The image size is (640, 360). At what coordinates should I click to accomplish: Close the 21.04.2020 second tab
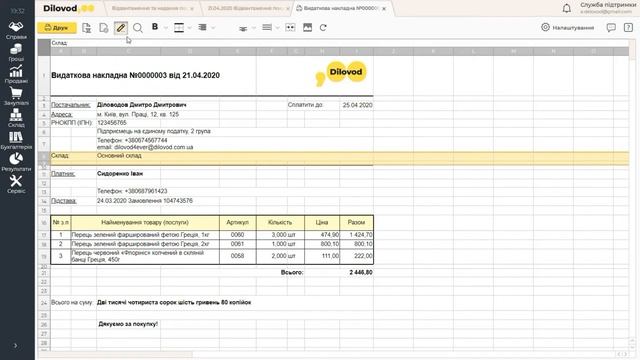click(x=288, y=9)
